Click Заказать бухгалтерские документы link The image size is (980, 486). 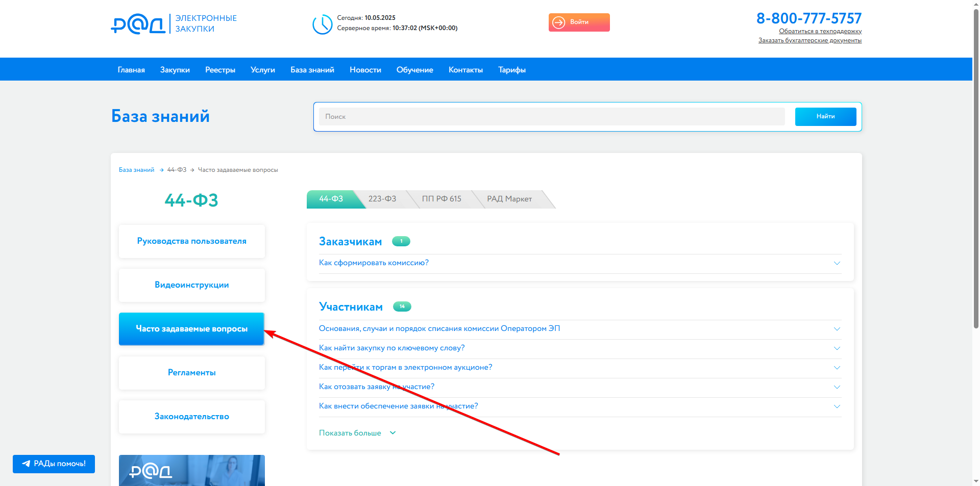pyautogui.click(x=810, y=40)
